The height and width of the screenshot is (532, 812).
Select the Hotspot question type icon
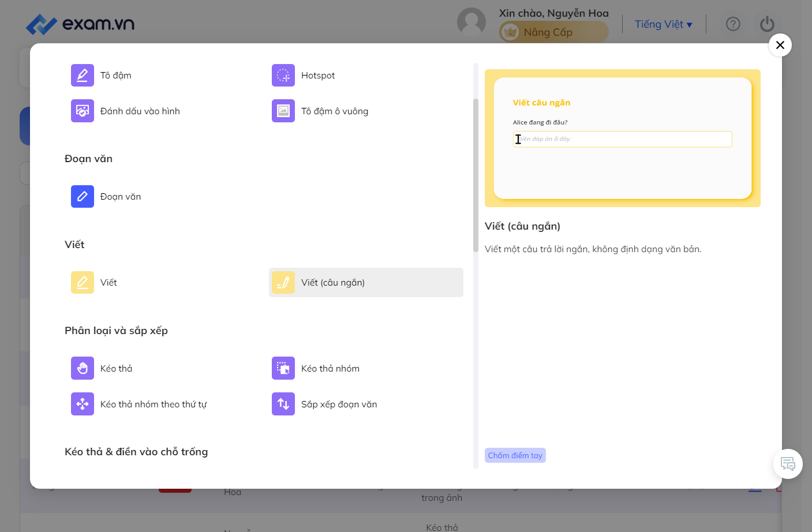tap(283, 75)
